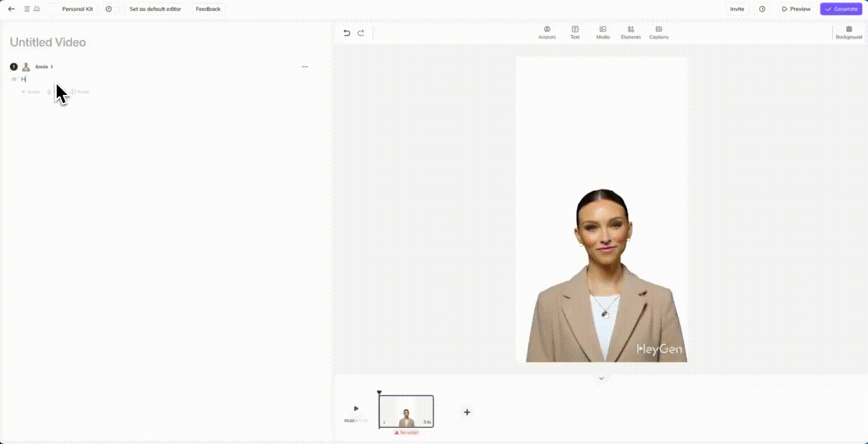The image size is (868, 444).
Task: Open the Avatars panel
Action: click(x=547, y=33)
